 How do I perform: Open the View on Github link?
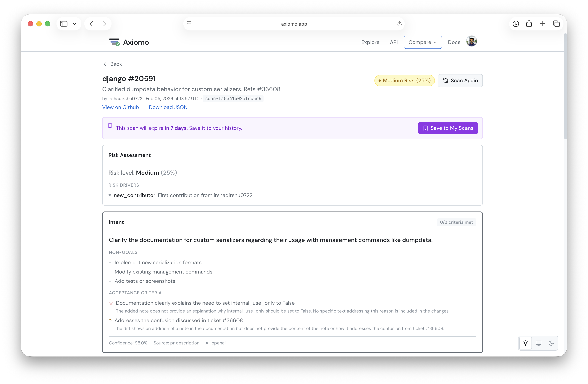pos(121,107)
